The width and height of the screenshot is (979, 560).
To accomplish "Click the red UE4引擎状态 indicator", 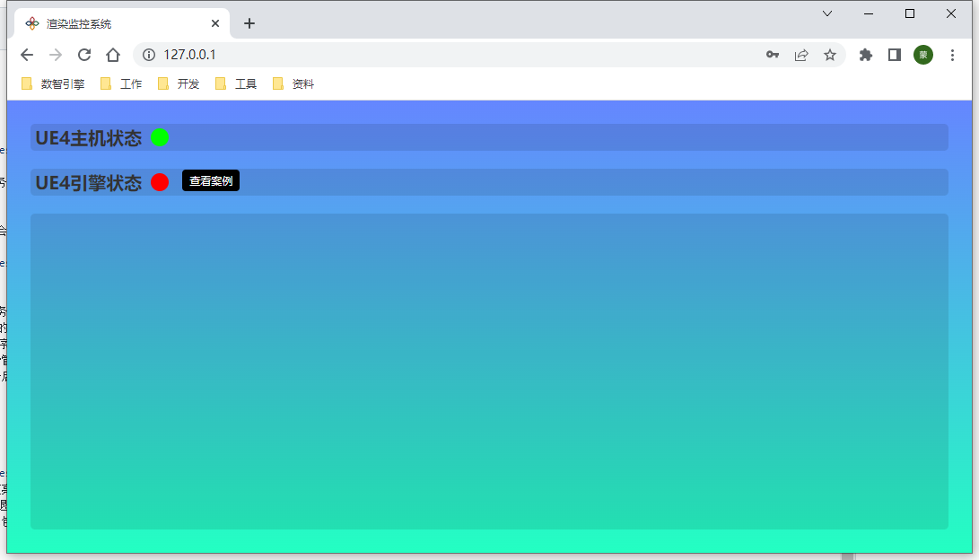I will point(160,182).
